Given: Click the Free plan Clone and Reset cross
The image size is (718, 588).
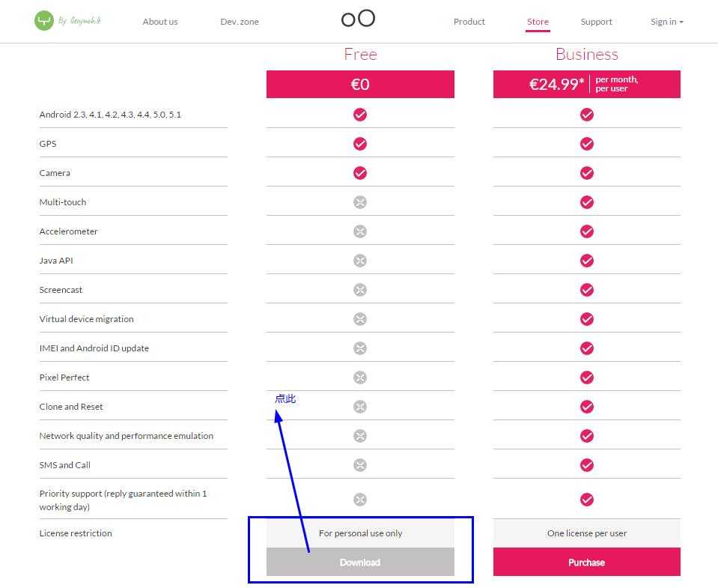Looking at the screenshot, I should point(360,407).
